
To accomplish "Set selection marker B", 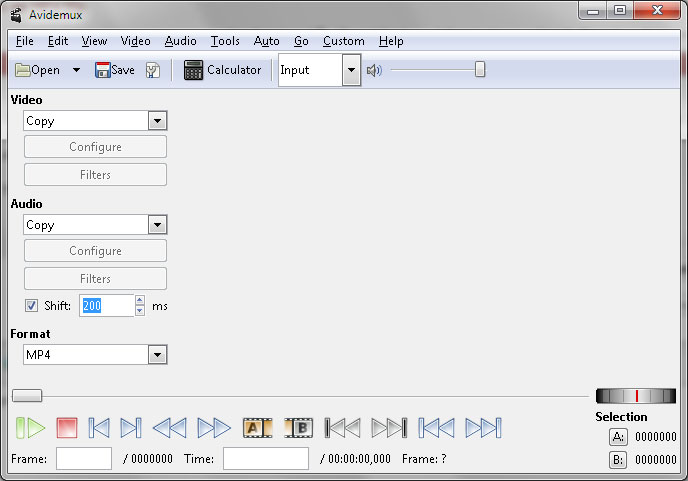I will coord(299,428).
